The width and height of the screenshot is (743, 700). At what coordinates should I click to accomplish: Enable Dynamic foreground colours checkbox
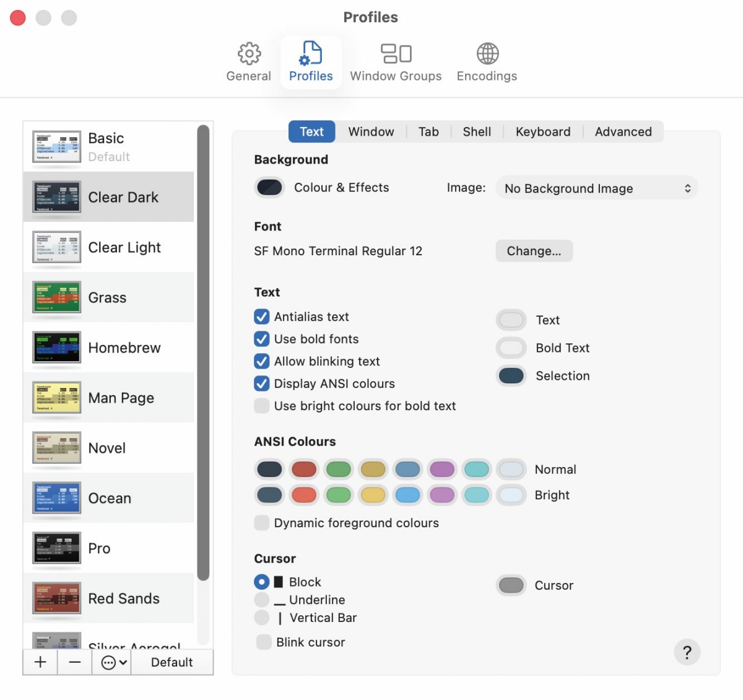[x=262, y=523]
